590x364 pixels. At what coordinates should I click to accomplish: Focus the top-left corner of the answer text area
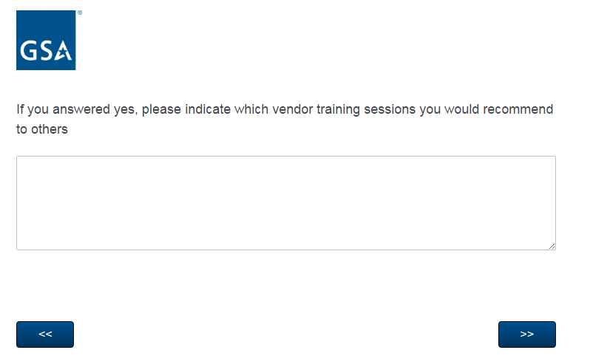coord(24,163)
